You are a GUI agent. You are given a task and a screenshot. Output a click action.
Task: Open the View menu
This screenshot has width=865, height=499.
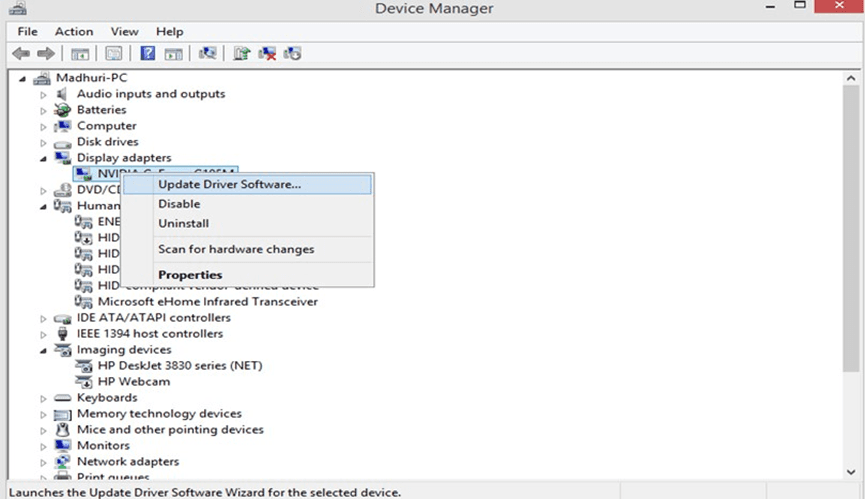tap(124, 31)
